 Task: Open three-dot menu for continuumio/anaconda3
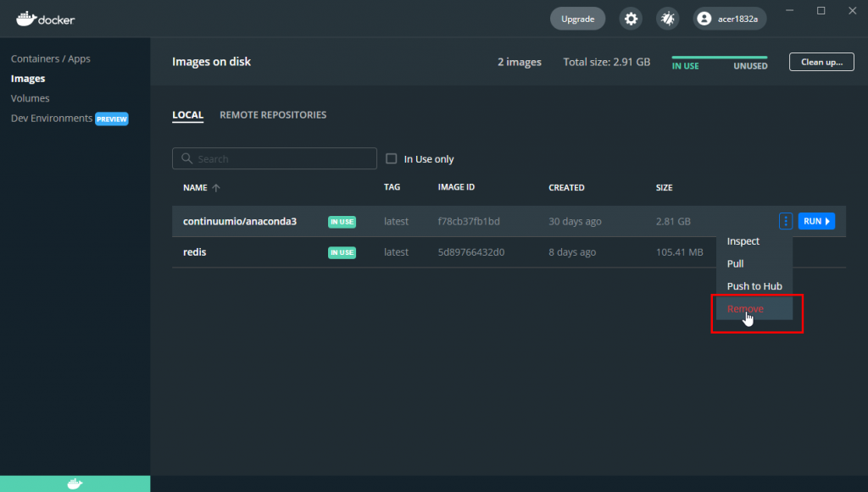click(786, 221)
